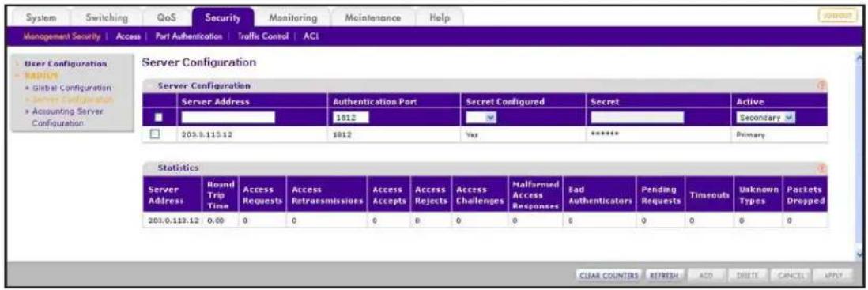Click the Logout button
The height and width of the screenshot is (290, 868).
[x=837, y=17]
